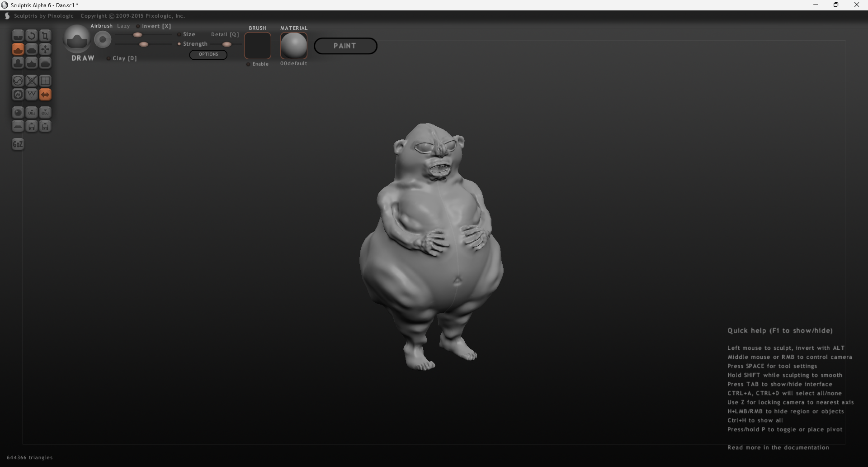Click the sculpted creature model in the viewport
Screen dimensions: 868x467
432,247
